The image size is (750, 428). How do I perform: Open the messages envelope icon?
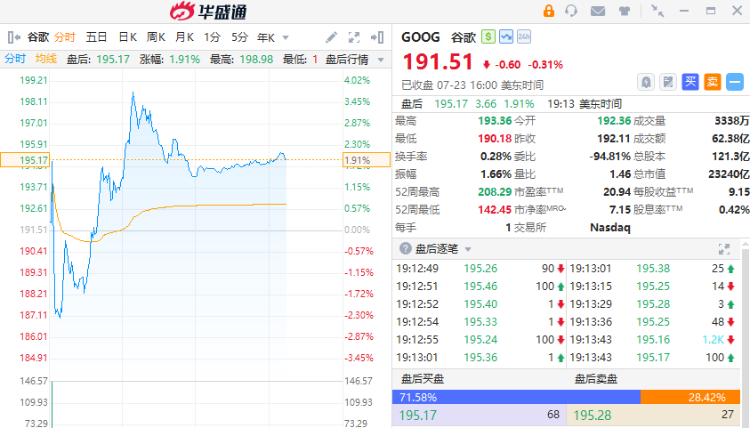598,11
